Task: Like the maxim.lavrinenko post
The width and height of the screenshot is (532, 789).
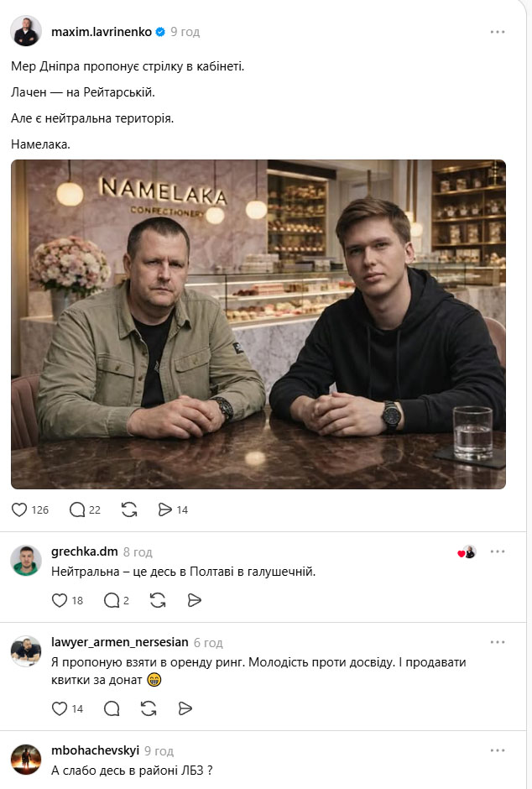Action: point(29,509)
